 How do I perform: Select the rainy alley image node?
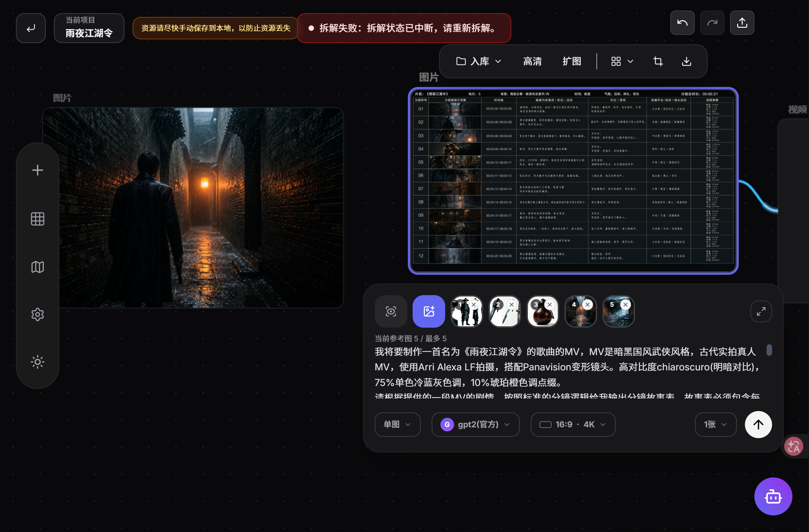(x=193, y=208)
